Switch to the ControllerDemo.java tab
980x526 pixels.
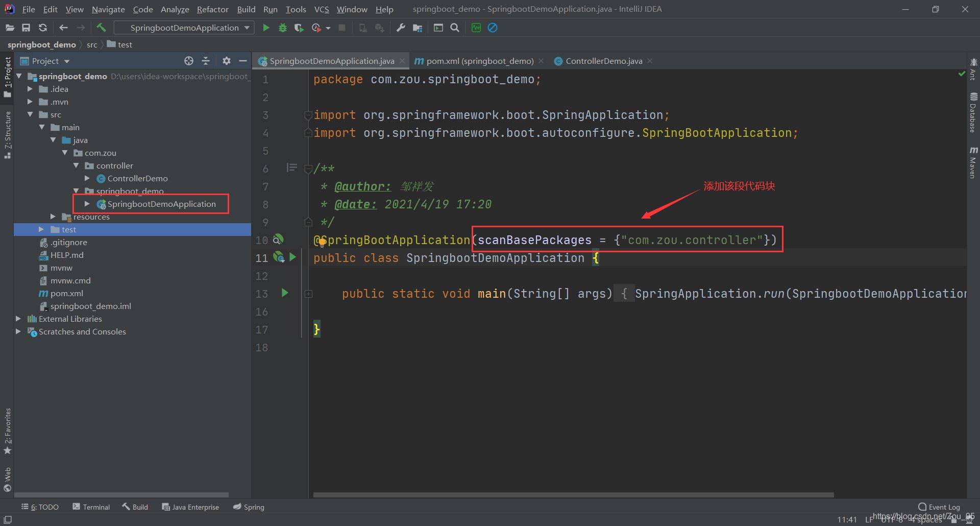603,61
